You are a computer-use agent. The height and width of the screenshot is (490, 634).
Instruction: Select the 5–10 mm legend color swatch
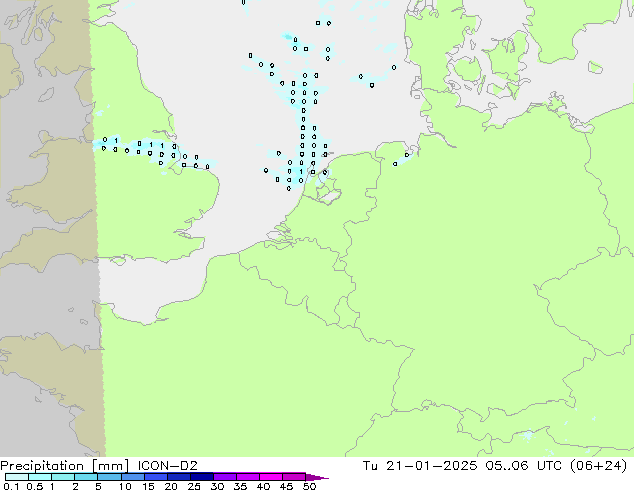109,477
